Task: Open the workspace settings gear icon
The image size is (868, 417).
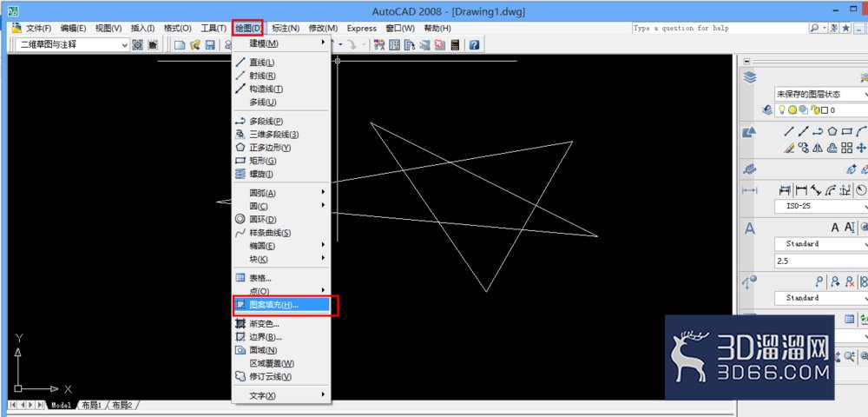Action: [138, 45]
